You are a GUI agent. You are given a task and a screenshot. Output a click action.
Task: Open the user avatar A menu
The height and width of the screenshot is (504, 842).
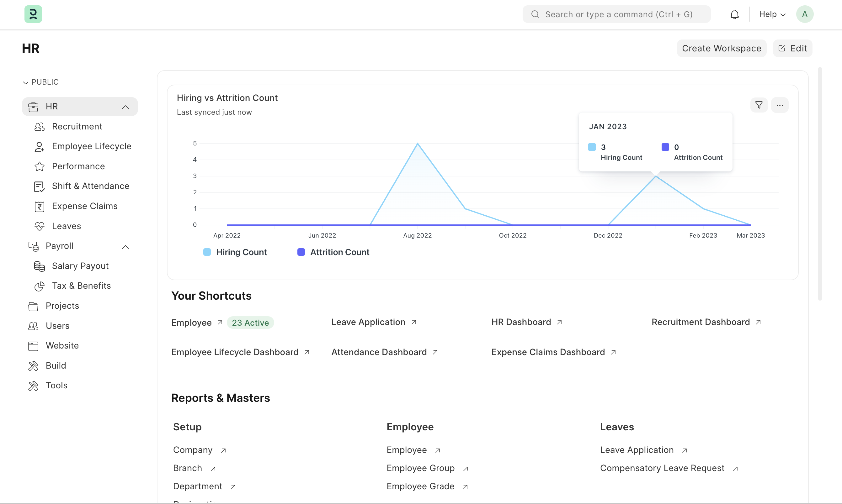pyautogui.click(x=804, y=14)
